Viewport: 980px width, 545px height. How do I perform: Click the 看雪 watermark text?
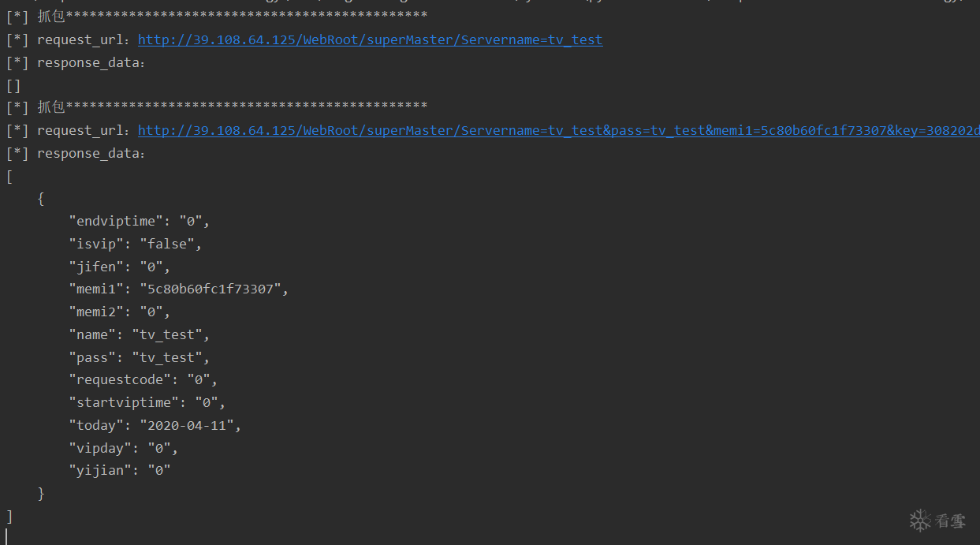(x=951, y=521)
